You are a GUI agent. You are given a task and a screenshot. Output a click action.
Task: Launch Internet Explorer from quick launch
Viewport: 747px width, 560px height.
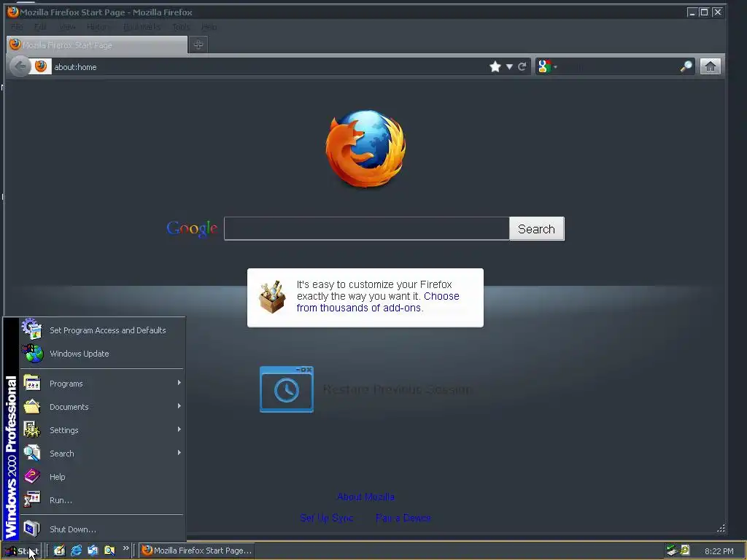76,551
